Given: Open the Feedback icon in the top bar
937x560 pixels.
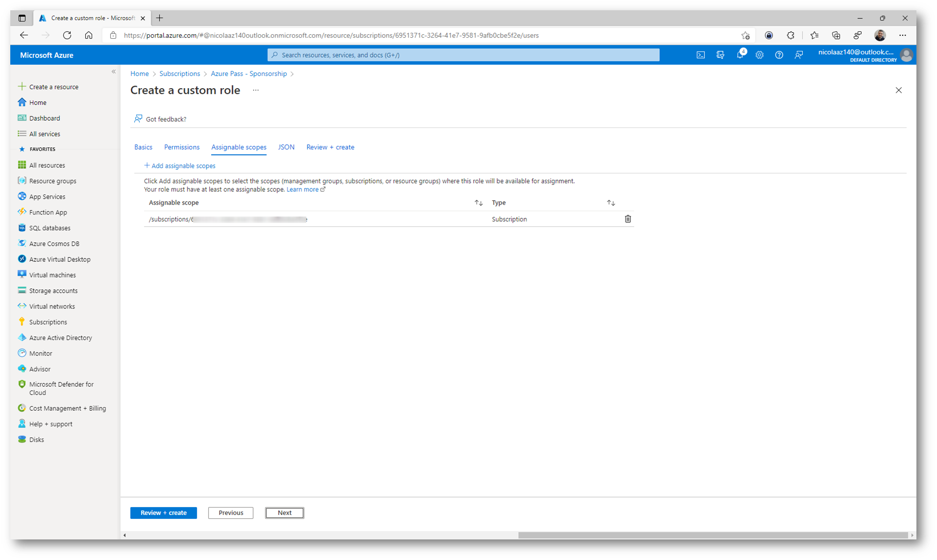Looking at the screenshot, I should pyautogui.click(x=799, y=55).
